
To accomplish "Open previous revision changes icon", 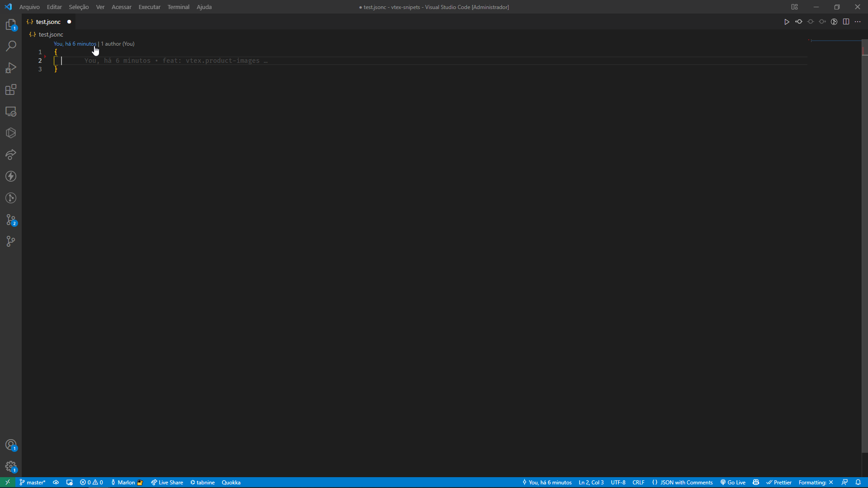I will (799, 22).
